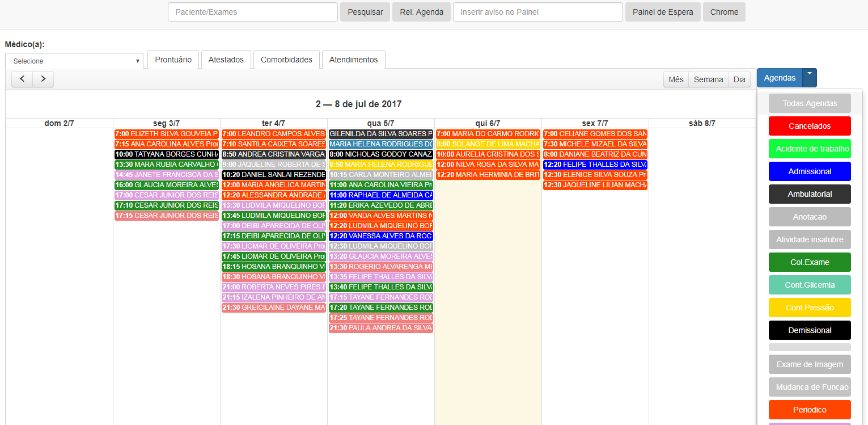Go to previous week with left arrow
868x425 pixels.
22,79
